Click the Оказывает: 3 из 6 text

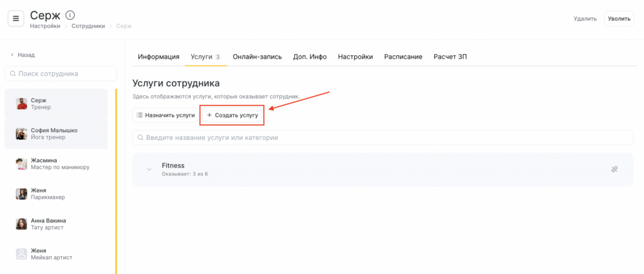point(184,174)
